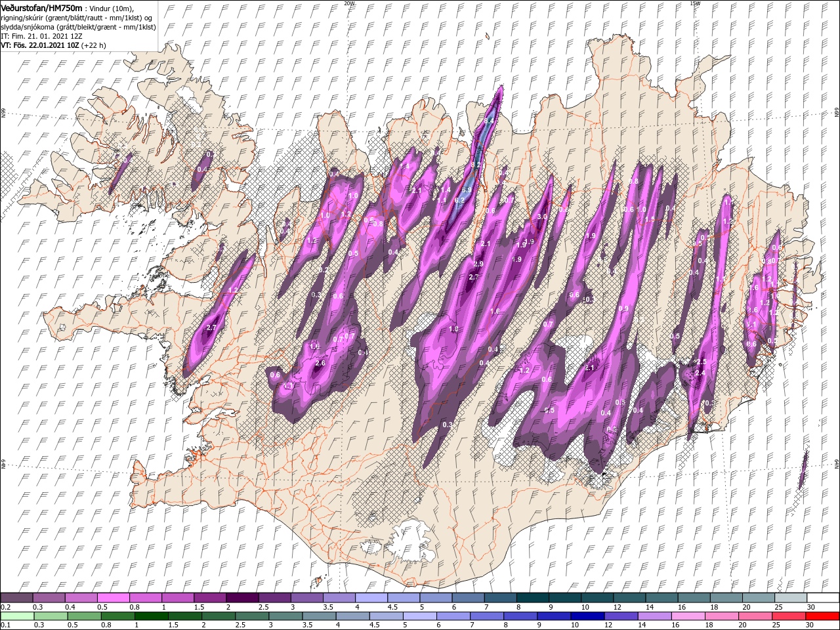
Task: Click the IT: Fim. 21. 01. 2021 12Z line
Action: pos(41,36)
